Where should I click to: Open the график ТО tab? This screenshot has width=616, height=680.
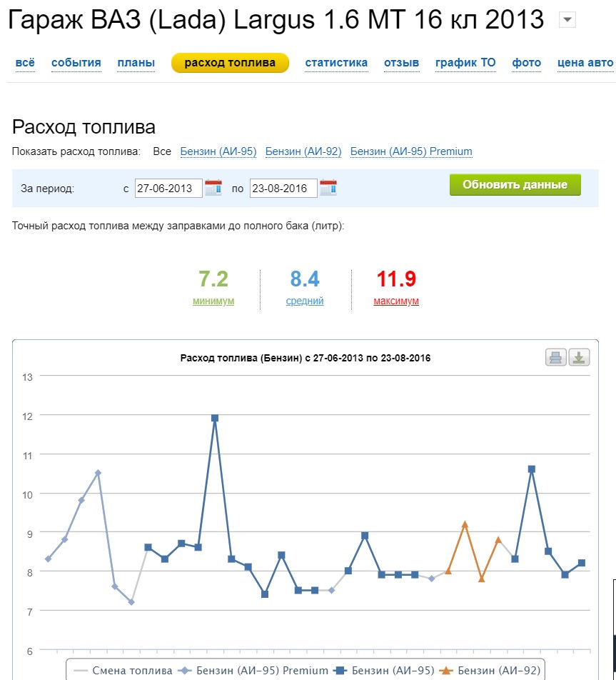[x=465, y=63]
